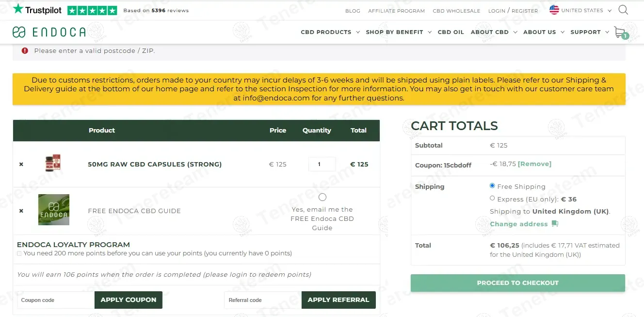Viewport: 644px width, 317px height.
Task: Focus the Coupon code field
Action: pyautogui.click(x=56, y=300)
